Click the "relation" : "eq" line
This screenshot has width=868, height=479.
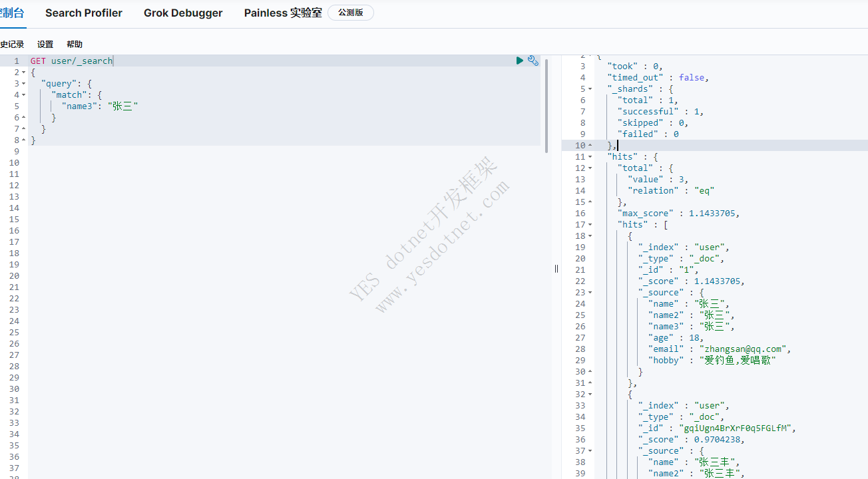point(671,190)
